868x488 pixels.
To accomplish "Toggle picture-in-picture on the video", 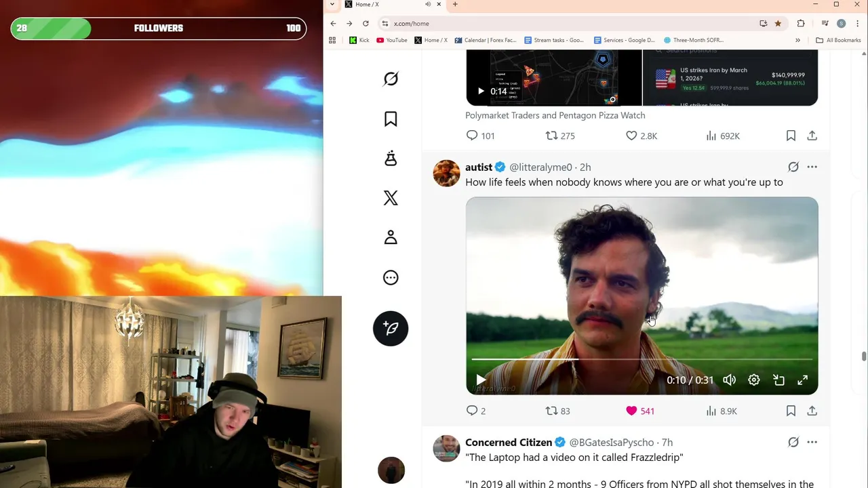I will click(778, 380).
